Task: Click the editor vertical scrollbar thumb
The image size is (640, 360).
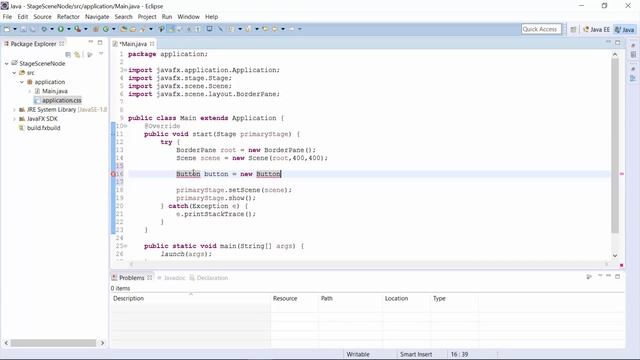Action: point(615,145)
